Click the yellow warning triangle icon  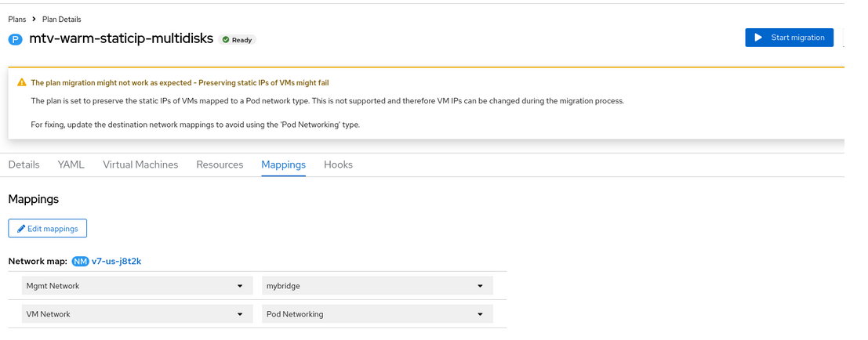click(21, 82)
